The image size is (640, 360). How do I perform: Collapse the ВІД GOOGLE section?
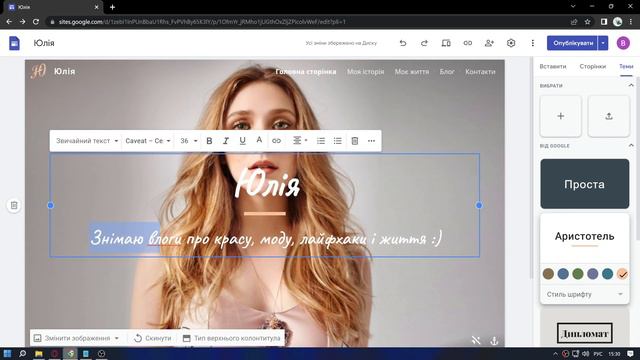pyautogui.click(x=631, y=145)
